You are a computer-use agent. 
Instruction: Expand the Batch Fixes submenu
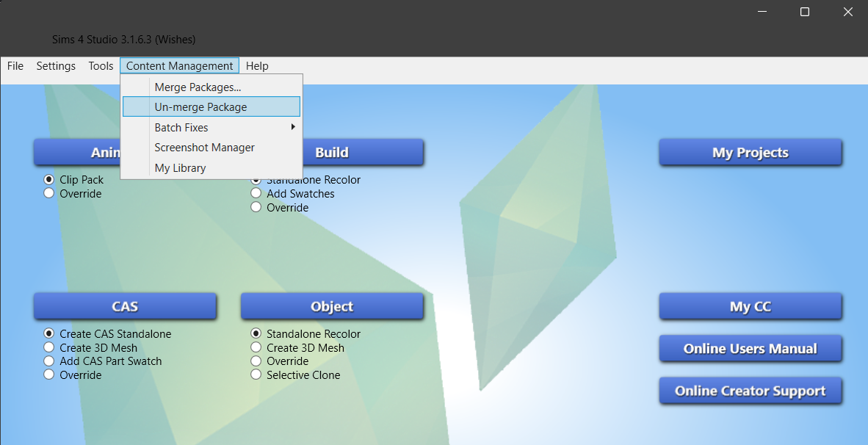click(211, 127)
